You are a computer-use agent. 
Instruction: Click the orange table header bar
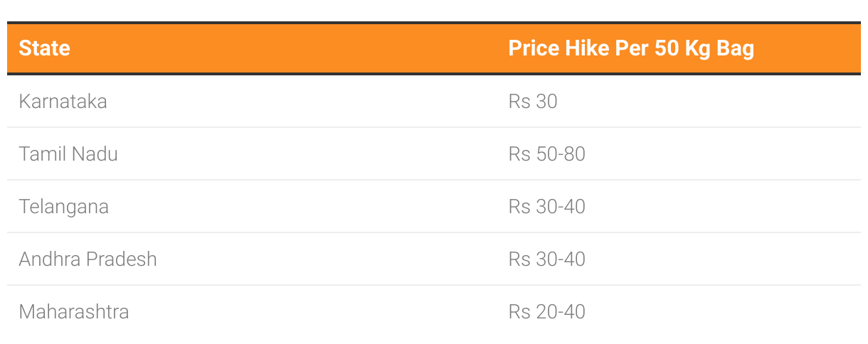coord(434,48)
